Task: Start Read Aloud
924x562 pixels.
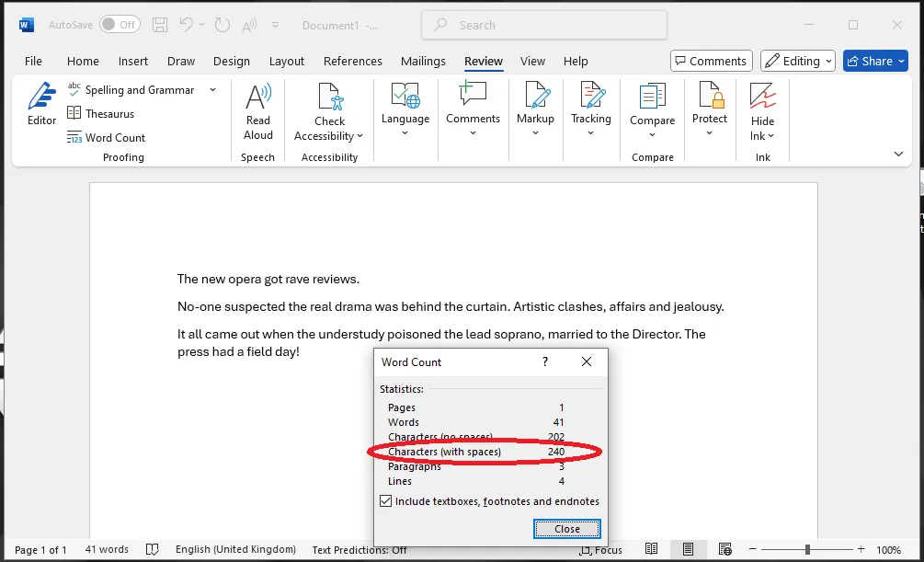Action: point(258,112)
